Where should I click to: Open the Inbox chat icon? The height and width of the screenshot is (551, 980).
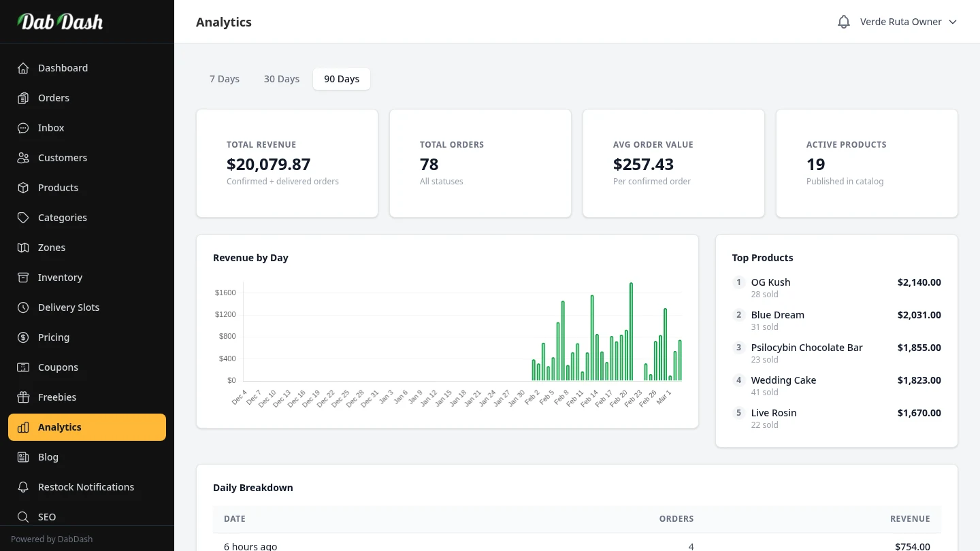[x=23, y=128]
